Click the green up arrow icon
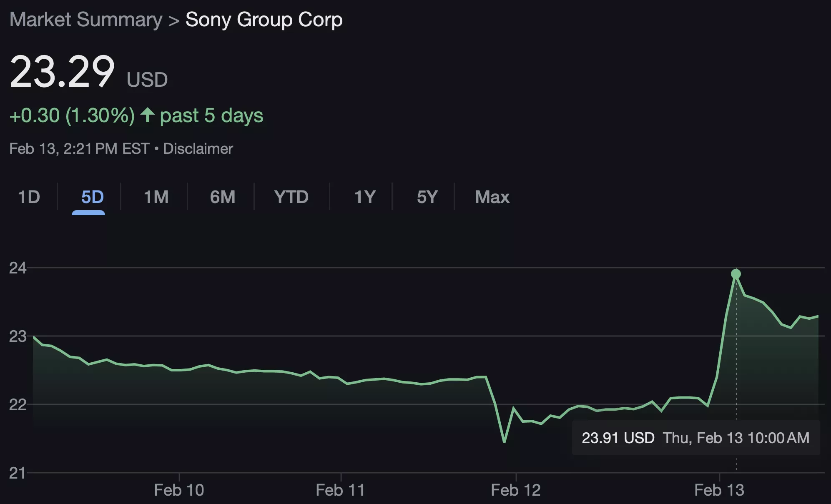The height and width of the screenshot is (504, 831). click(148, 115)
